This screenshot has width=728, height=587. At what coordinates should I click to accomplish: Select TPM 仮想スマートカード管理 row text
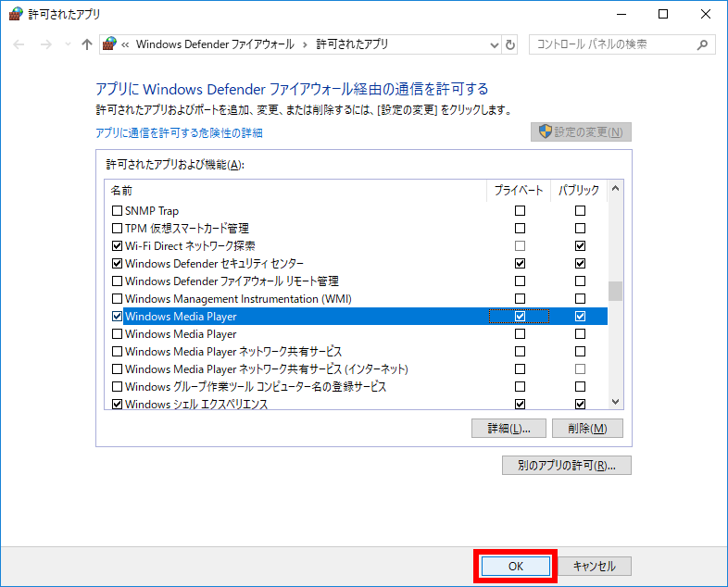pos(187,229)
